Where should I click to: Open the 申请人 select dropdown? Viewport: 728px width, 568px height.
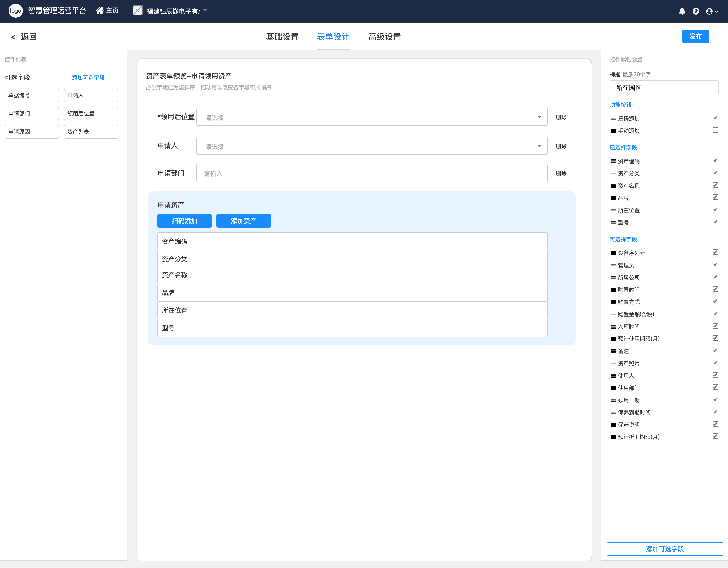(x=372, y=146)
